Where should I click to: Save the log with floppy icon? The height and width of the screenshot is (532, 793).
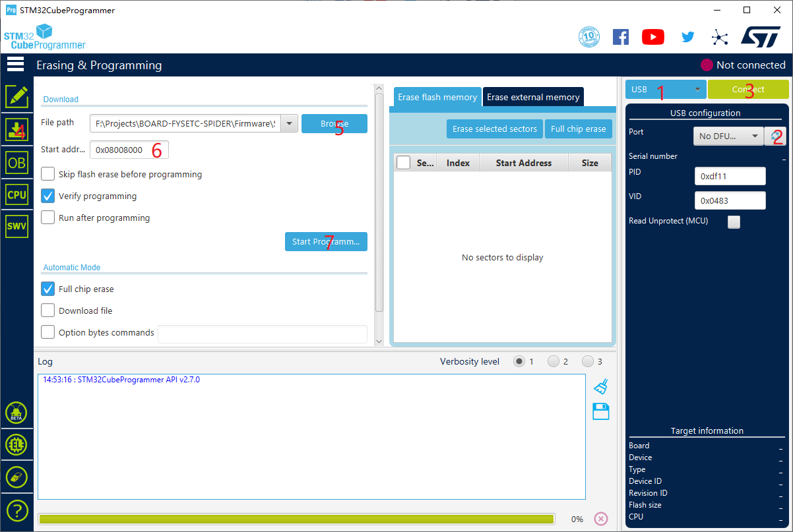point(600,412)
